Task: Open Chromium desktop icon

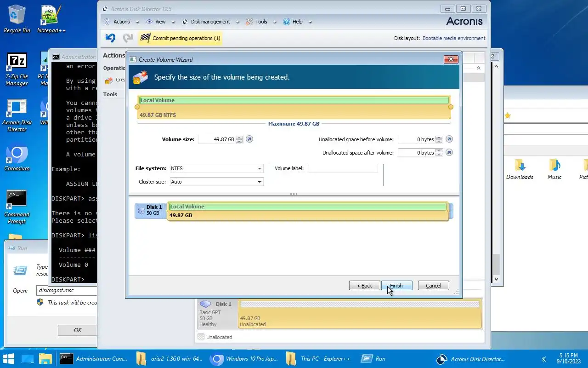Action: tap(17, 159)
